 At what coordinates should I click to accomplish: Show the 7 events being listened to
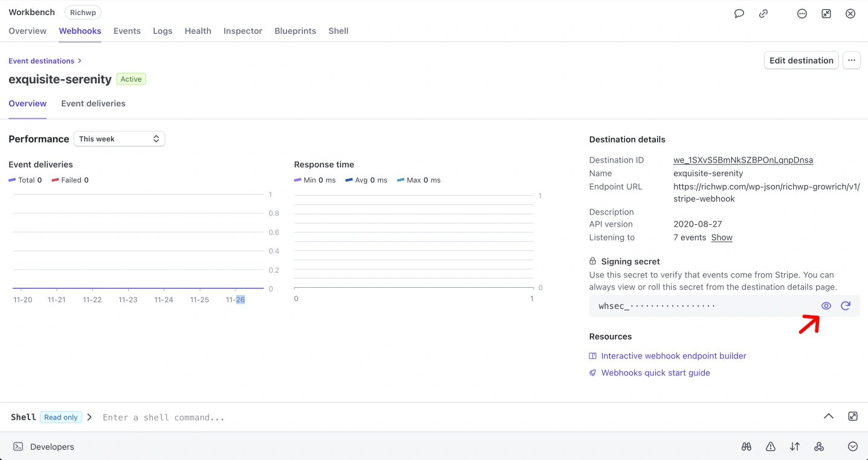[722, 238]
